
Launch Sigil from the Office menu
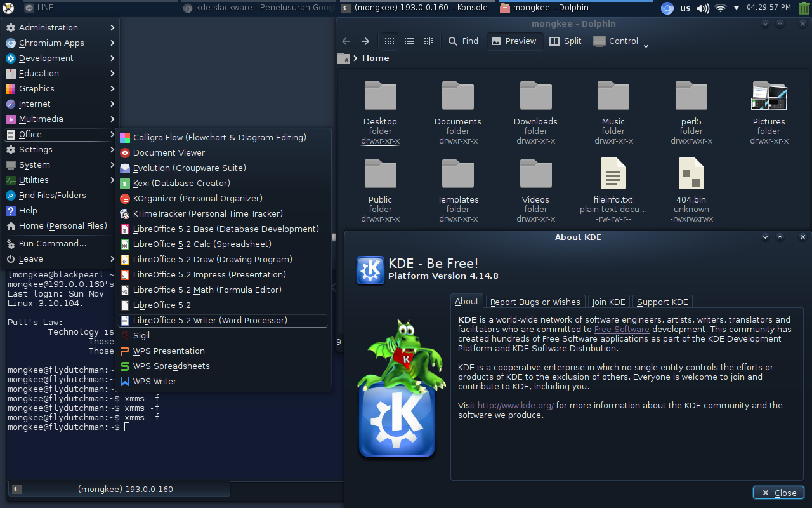pos(223,336)
